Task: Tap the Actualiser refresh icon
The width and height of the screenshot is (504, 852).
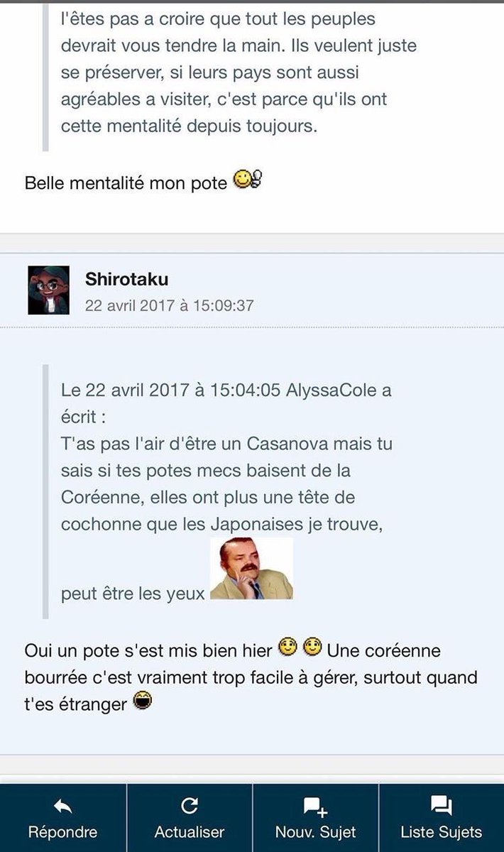Action: pyautogui.click(x=189, y=806)
